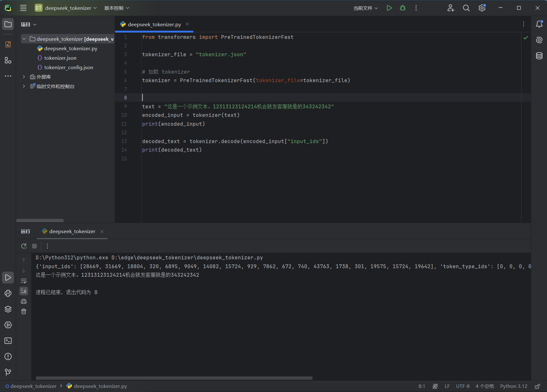The height and width of the screenshot is (392, 547).
Task: Select tokenizer_config.json in project tree
Action: (69, 67)
